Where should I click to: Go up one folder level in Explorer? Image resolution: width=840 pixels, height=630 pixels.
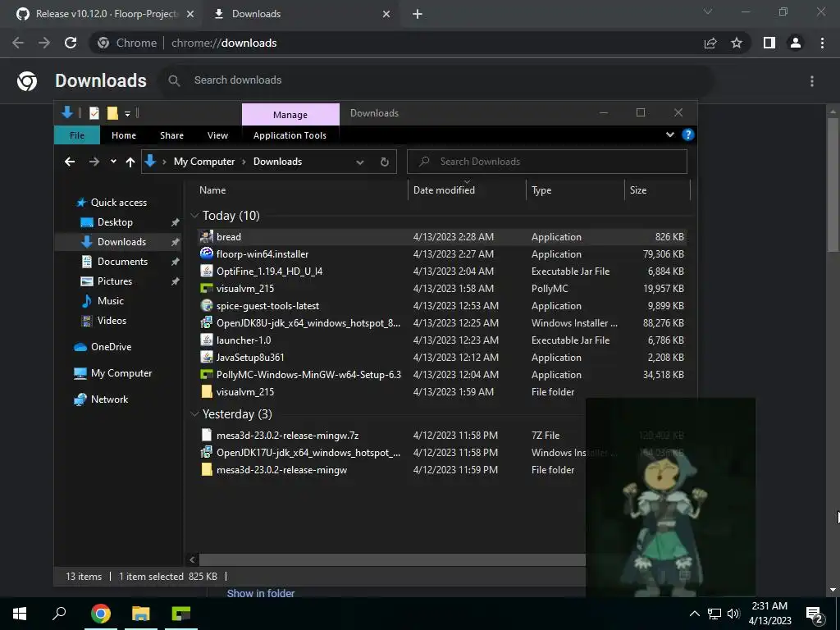click(x=130, y=162)
